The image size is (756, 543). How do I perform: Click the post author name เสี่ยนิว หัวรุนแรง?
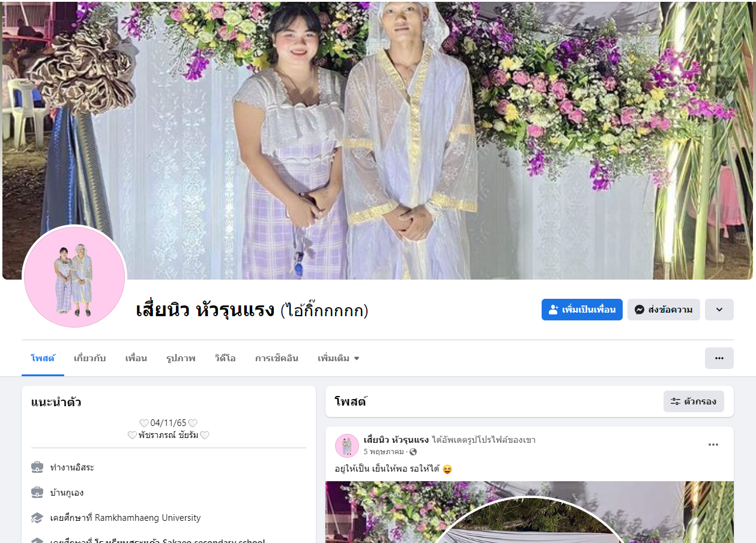click(396, 440)
